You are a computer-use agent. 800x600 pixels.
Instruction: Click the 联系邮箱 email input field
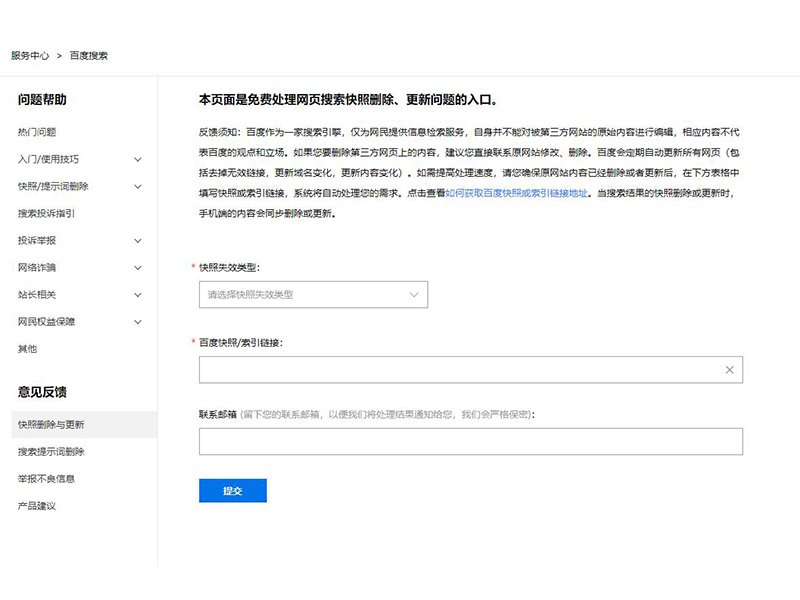[470, 441]
